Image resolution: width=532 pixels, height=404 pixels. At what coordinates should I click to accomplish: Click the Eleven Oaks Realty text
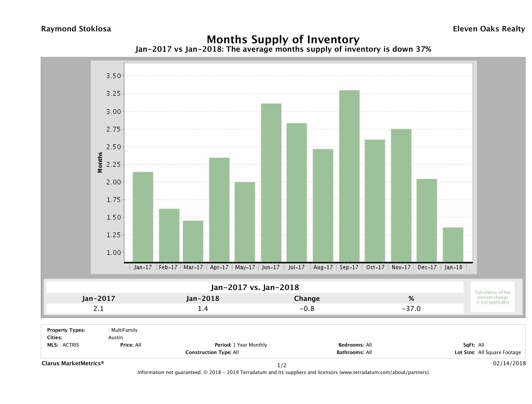pyautogui.click(x=489, y=29)
